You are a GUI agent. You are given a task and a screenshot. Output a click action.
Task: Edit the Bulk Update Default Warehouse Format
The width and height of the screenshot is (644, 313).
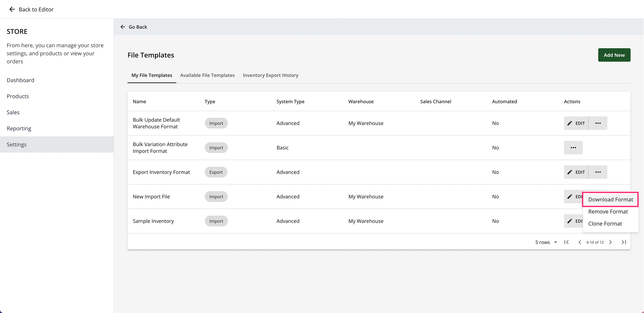pyautogui.click(x=576, y=123)
